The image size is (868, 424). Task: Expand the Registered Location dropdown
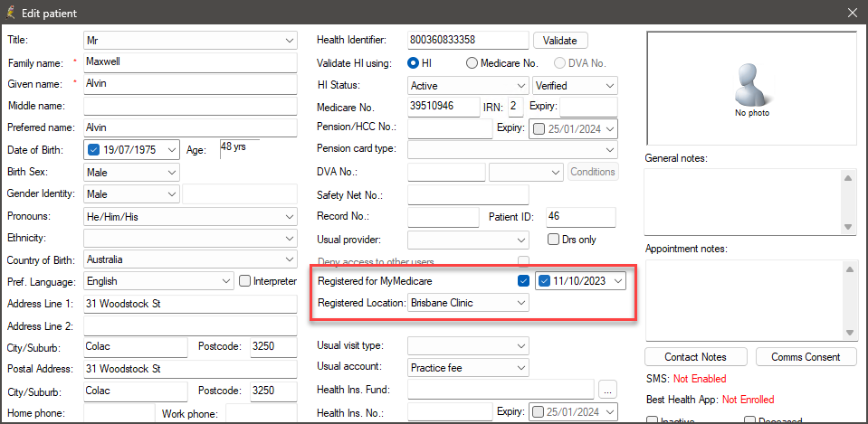tap(520, 303)
